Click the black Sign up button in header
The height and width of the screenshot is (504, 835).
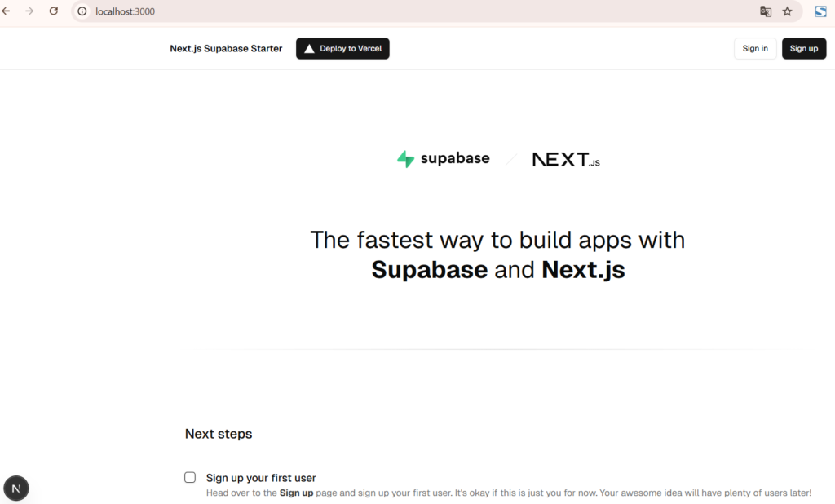coord(803,49)
